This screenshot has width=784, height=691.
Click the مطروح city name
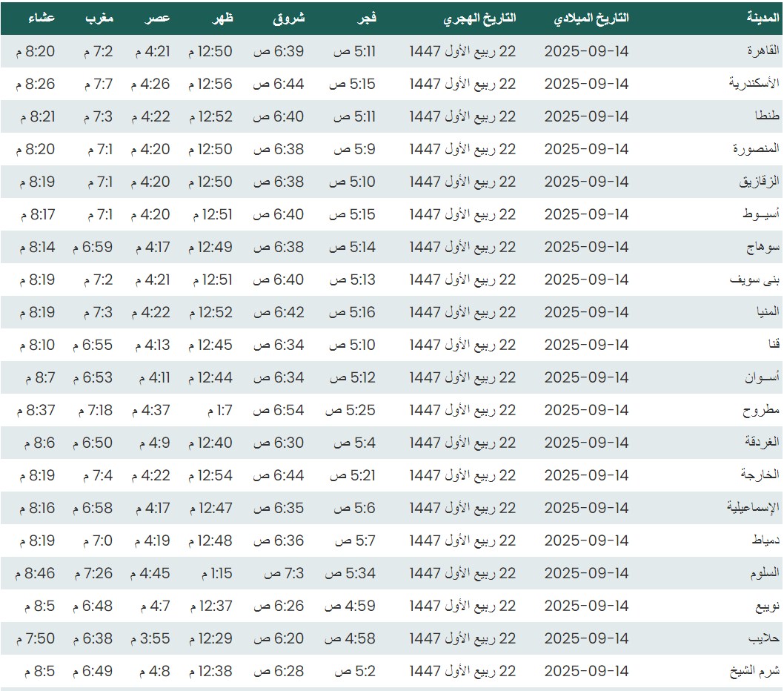(x=761, y=410)
